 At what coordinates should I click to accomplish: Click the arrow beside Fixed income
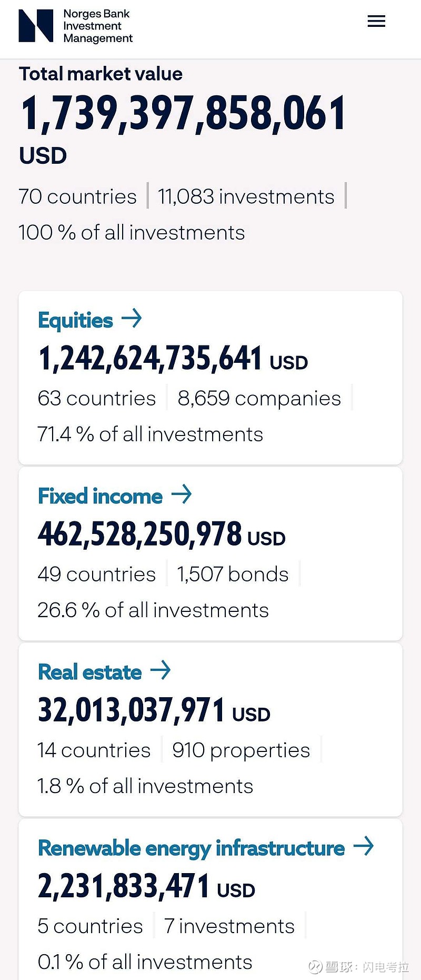coord(182,494)
